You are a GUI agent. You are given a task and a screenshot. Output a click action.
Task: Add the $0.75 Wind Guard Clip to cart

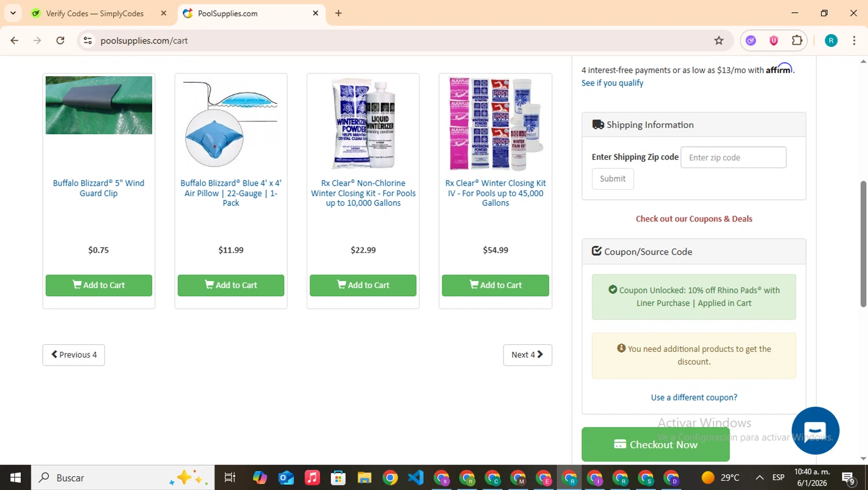coord(99,285)
